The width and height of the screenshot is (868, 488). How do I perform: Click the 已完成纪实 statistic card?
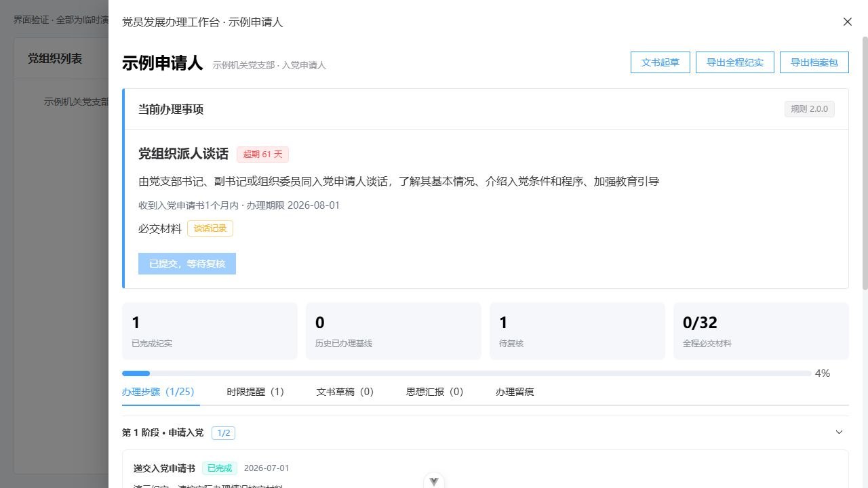[x=210, y=331]
